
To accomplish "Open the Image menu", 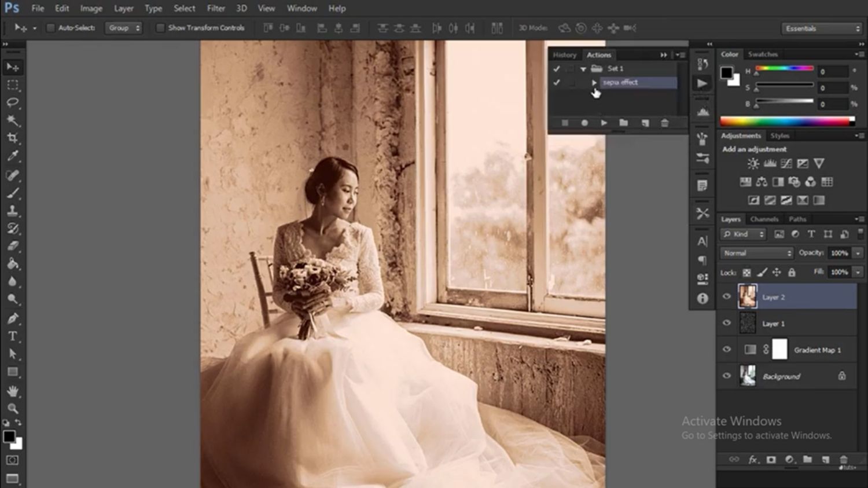I will 91,8.
